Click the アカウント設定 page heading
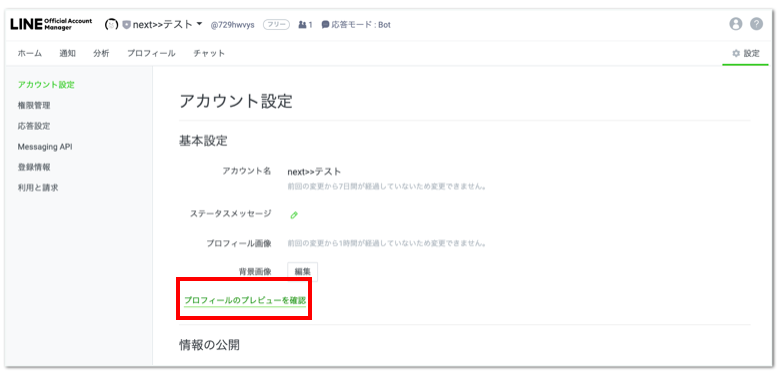777x379 pixels. (236, 101)
